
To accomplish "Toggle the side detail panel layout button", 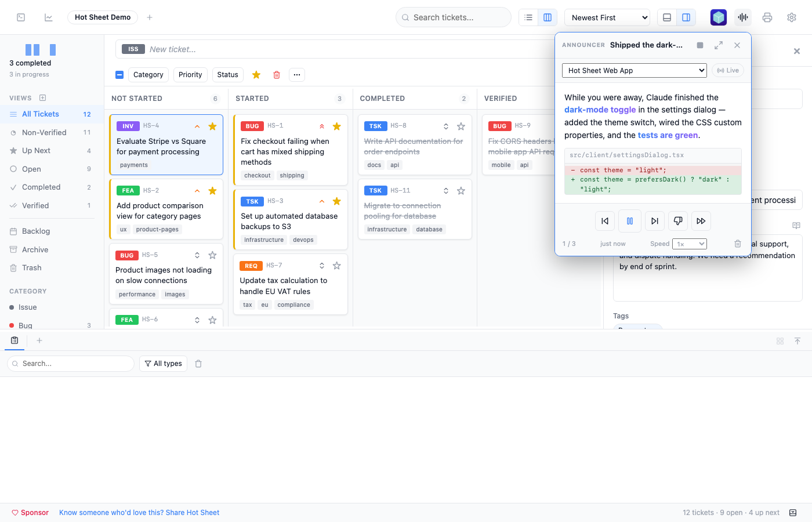I will tap(686, 17).
